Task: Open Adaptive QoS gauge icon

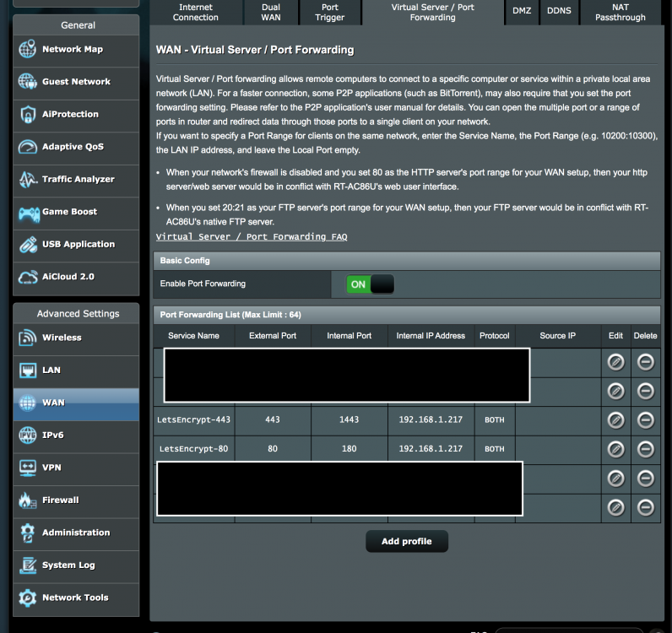Action: click(27, 147)
